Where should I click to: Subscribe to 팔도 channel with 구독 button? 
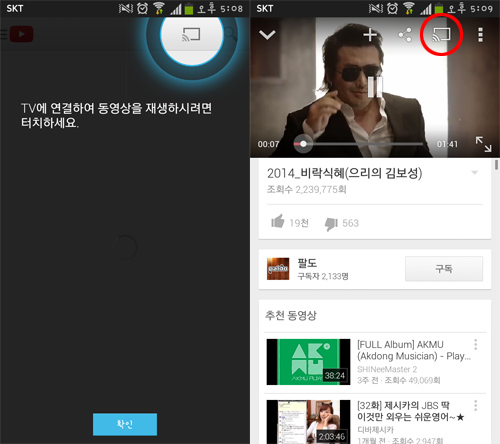pyautogui.click(x=444, y=269)
